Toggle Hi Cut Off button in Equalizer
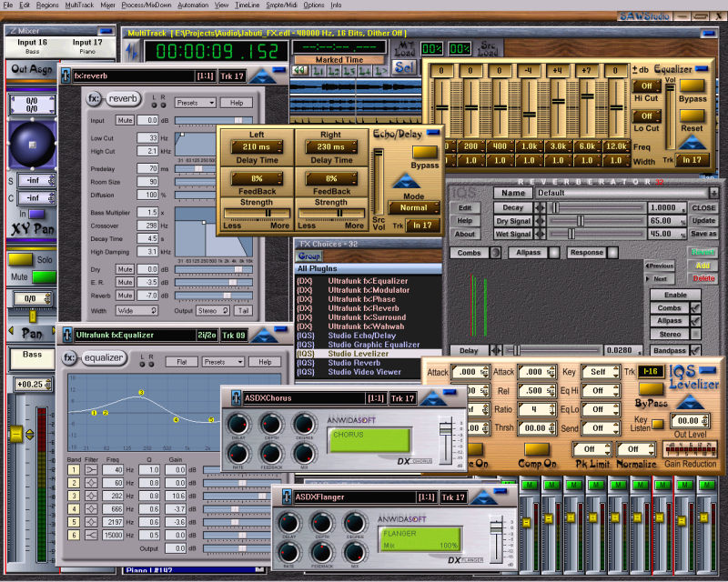 646,85
